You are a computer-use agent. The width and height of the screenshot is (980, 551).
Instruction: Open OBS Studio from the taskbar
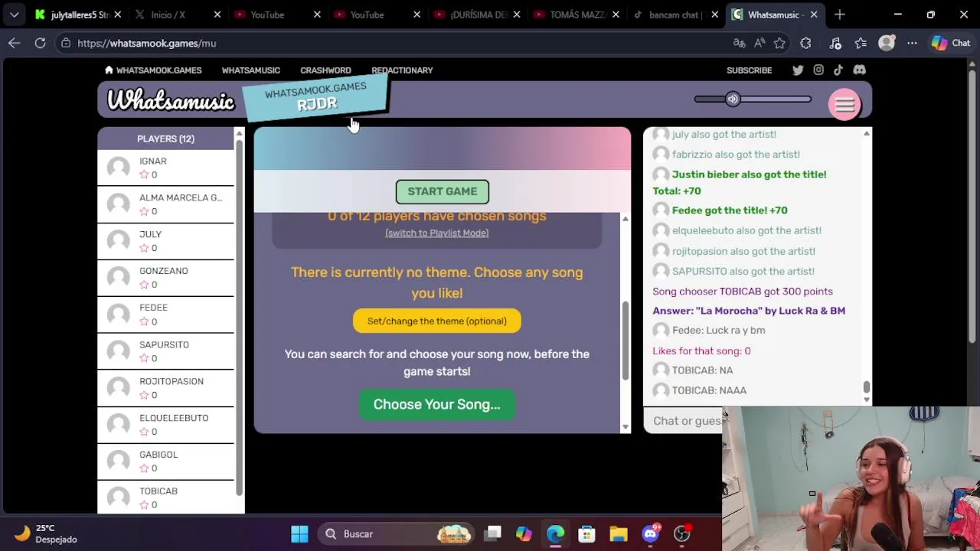tap(681, 534)
